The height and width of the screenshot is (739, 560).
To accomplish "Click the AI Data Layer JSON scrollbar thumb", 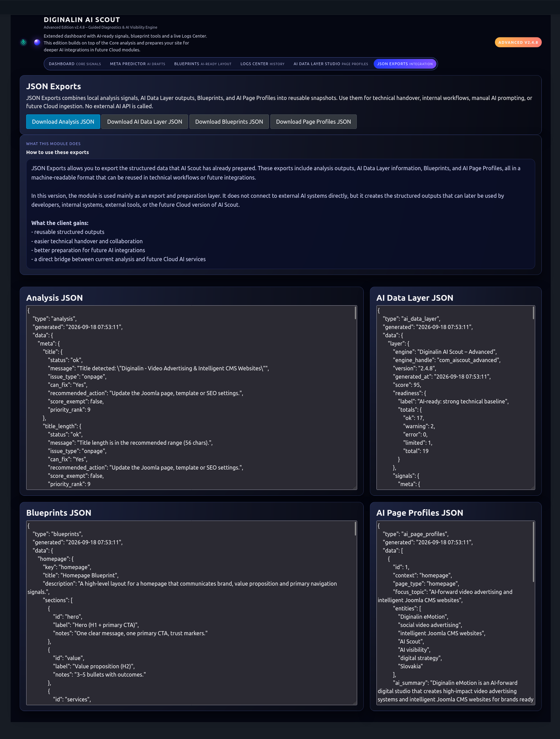I will (533, 313).
